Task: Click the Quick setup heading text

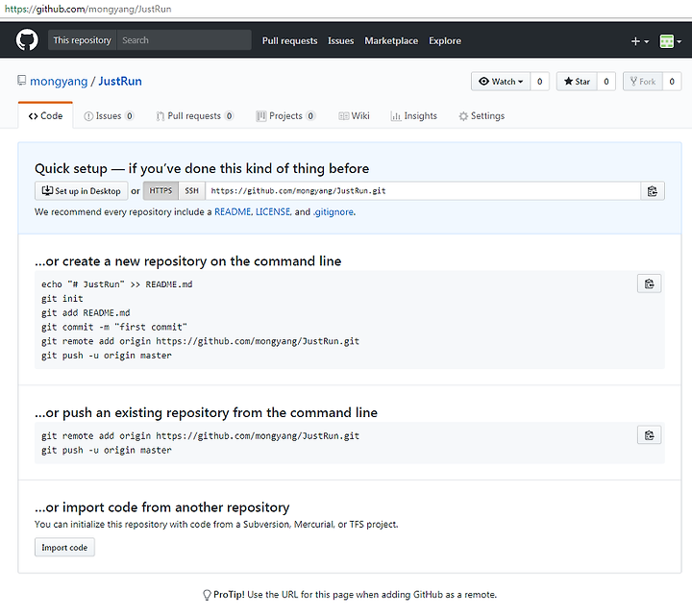Action: click(x=202, y=168)
